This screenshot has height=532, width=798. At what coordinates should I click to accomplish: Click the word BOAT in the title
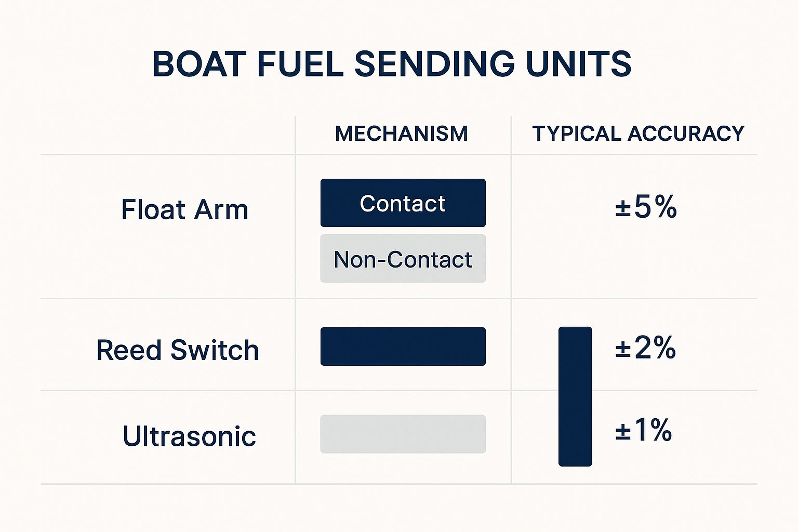[x=199, y=64]
